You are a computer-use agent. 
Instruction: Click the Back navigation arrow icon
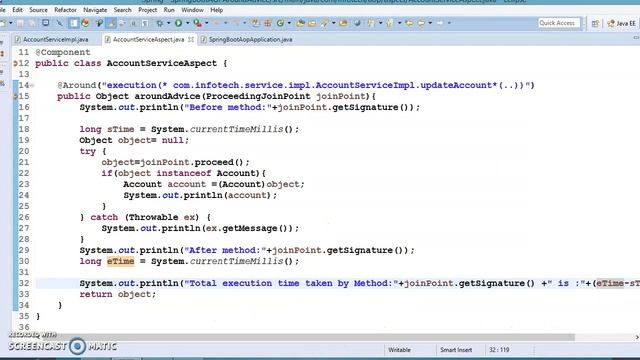[421, 23]
